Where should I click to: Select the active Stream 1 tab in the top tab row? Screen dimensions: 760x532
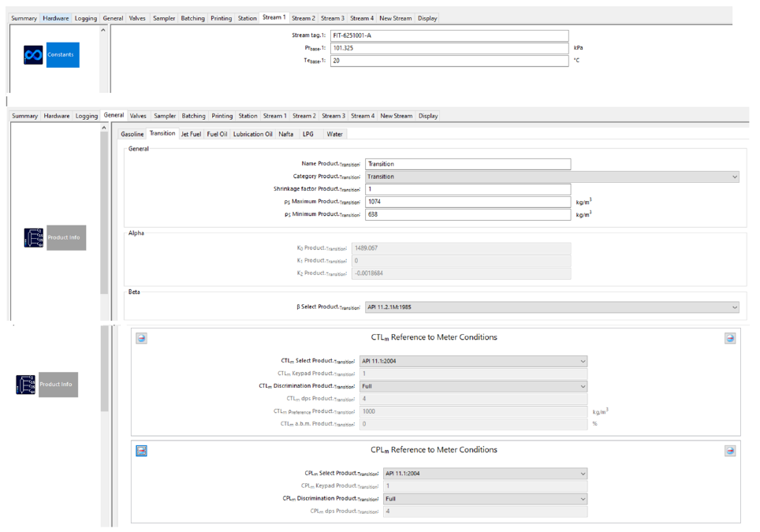tap(274, 17)
